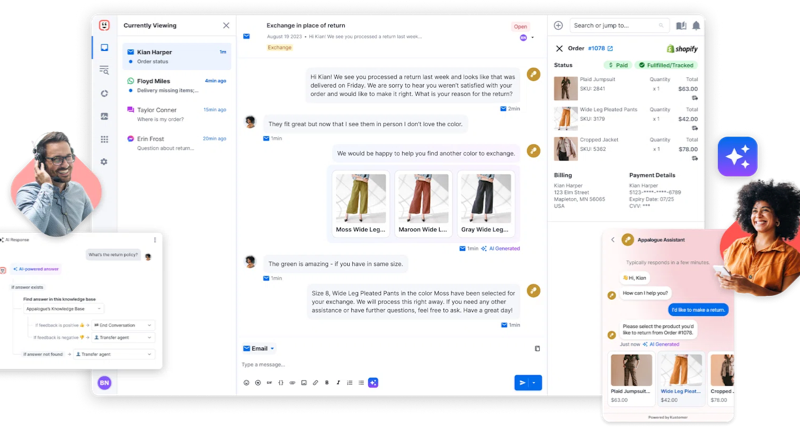
Task: Click the BN user avatar in sidebar
Action: (104, 383)
